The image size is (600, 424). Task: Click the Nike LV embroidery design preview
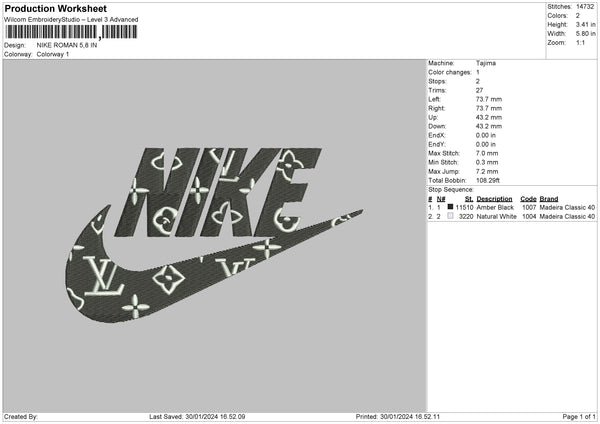[214, 235]
